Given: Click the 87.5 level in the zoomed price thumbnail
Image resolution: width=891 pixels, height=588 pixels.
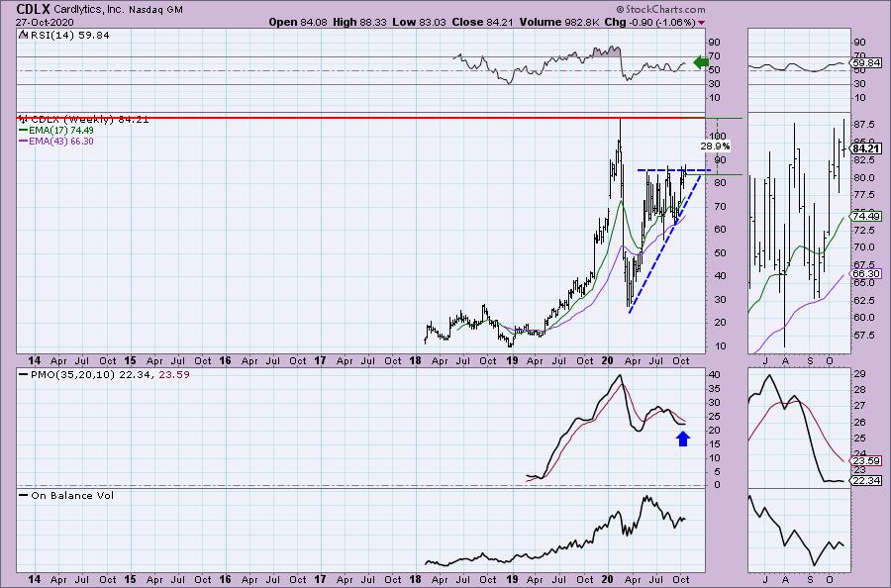Looking at the screenshot, I should pos(863,125).
